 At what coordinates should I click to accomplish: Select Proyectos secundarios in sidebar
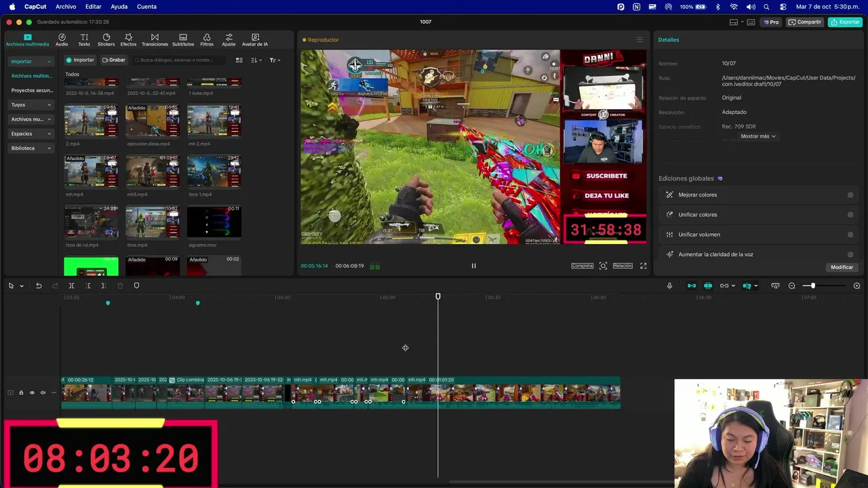tap(32, 90)
